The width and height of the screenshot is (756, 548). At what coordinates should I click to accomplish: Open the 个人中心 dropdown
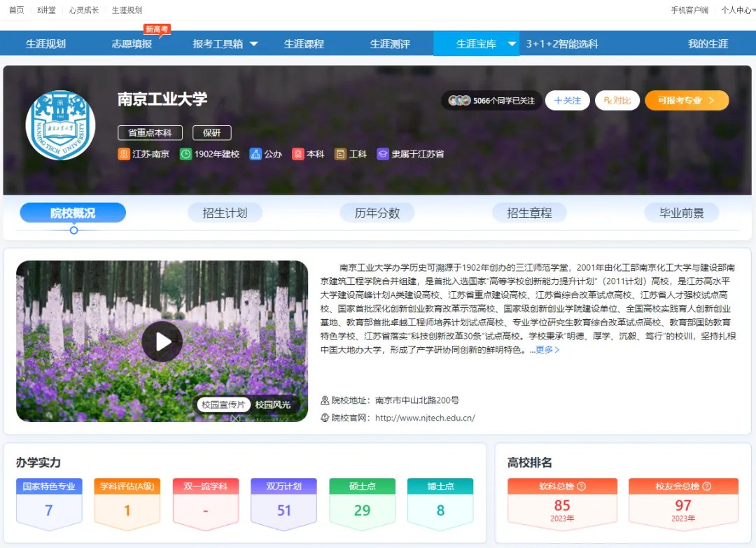738,10
